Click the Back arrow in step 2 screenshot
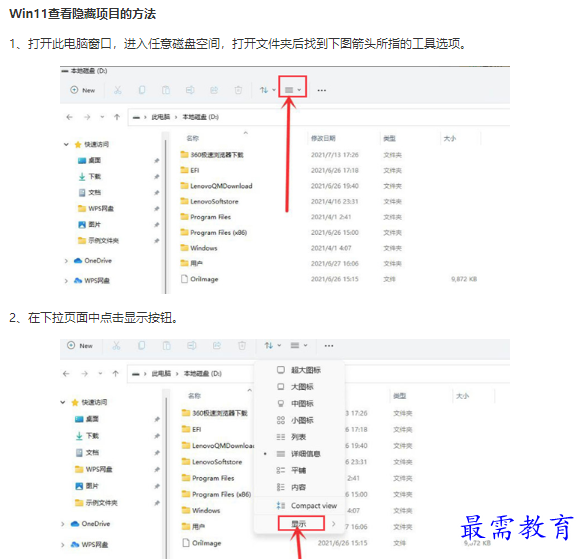The image size is (582, 559). pyautogui.click(x=66, y=374)
